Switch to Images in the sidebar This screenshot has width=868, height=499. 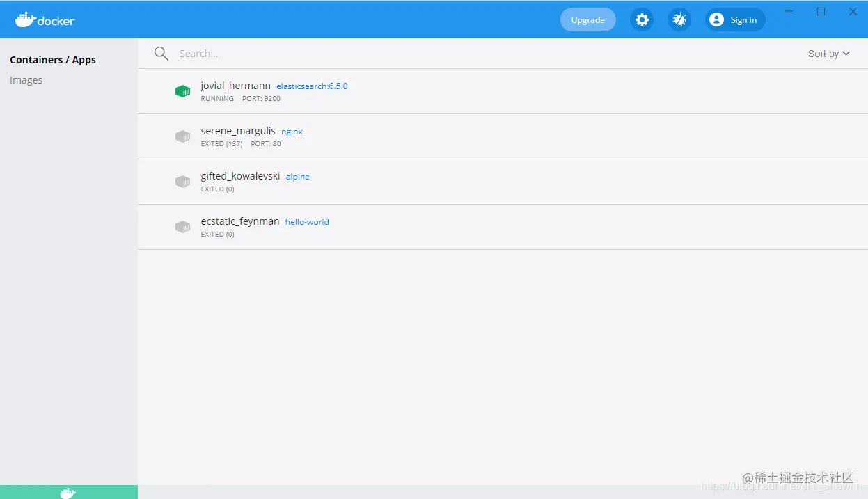click(x=26, y=80)
